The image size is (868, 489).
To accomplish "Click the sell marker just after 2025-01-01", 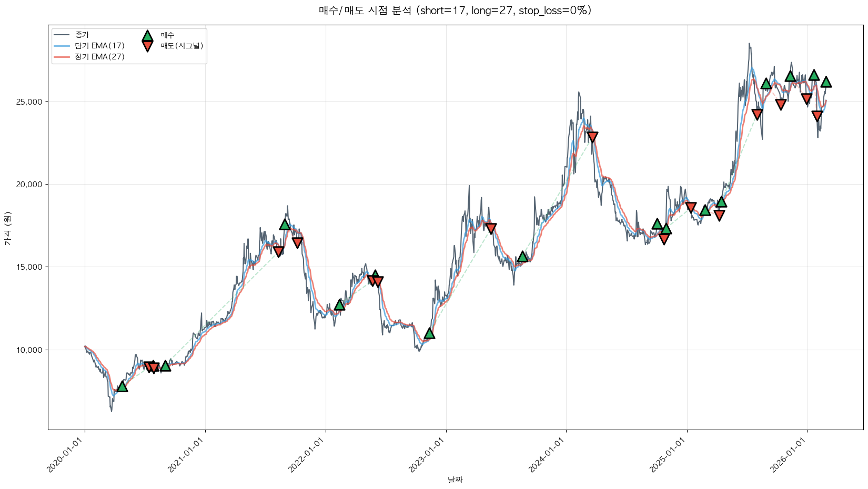I will point(691,208).
